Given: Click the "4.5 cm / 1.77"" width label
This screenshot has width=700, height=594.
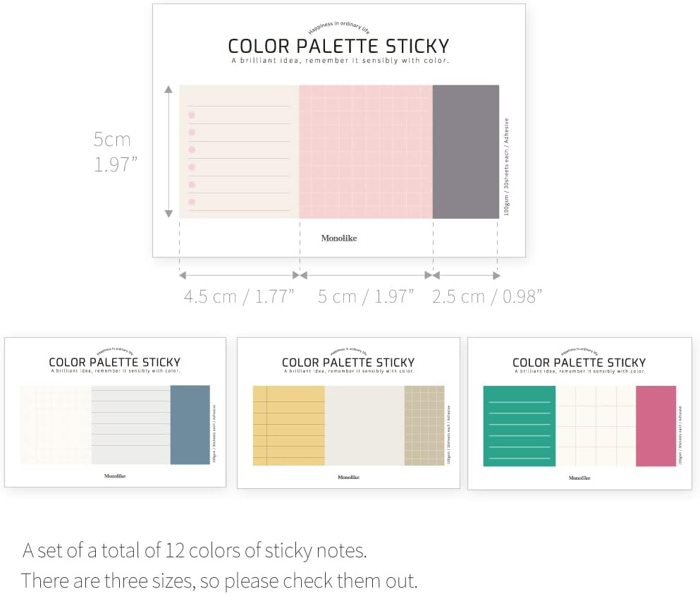Looking at the screenshot, I should click(x=239, y=296).
